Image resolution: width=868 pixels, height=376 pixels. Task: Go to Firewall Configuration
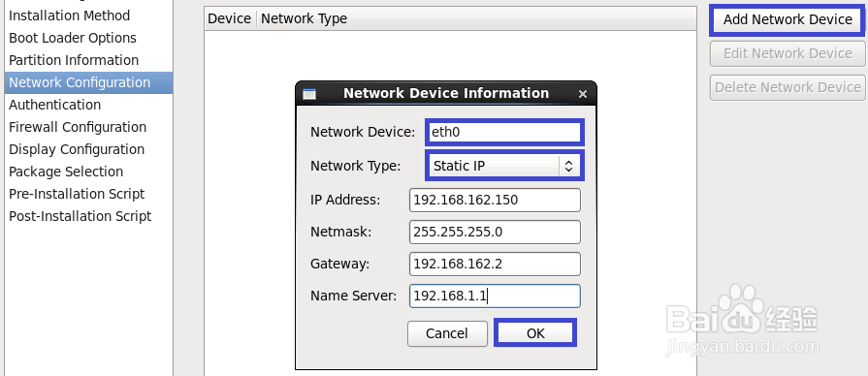coord(88,127)
